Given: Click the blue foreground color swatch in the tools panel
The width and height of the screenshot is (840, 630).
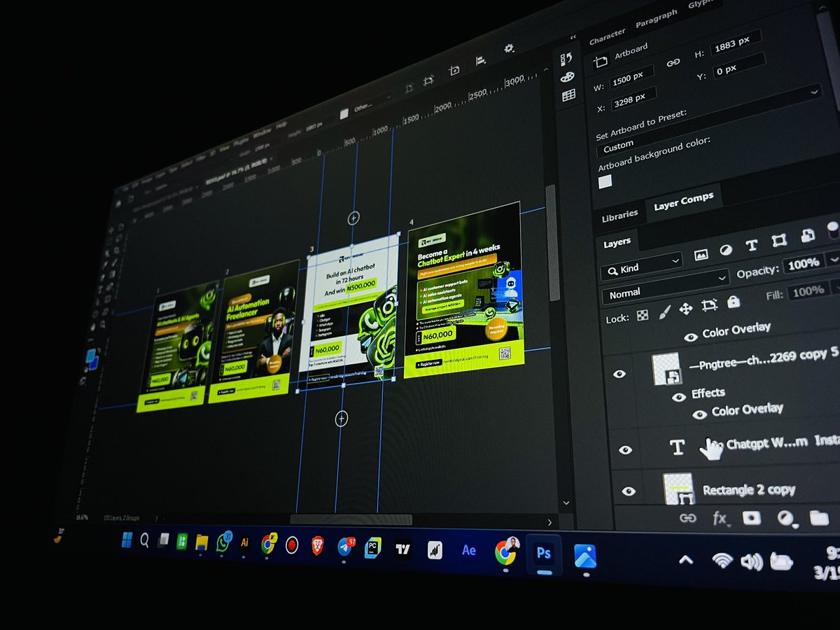Looking at the screenshot, I should coord(91,357).
